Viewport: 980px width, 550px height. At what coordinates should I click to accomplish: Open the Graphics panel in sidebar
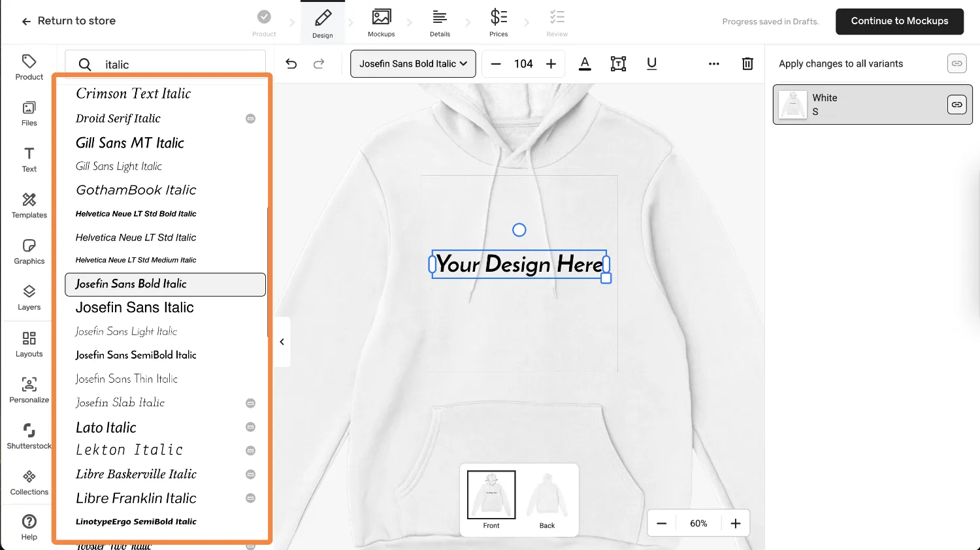point(29,251)
